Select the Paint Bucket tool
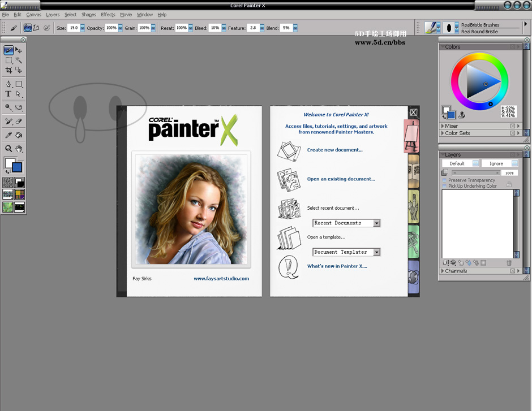 point(19,135)
